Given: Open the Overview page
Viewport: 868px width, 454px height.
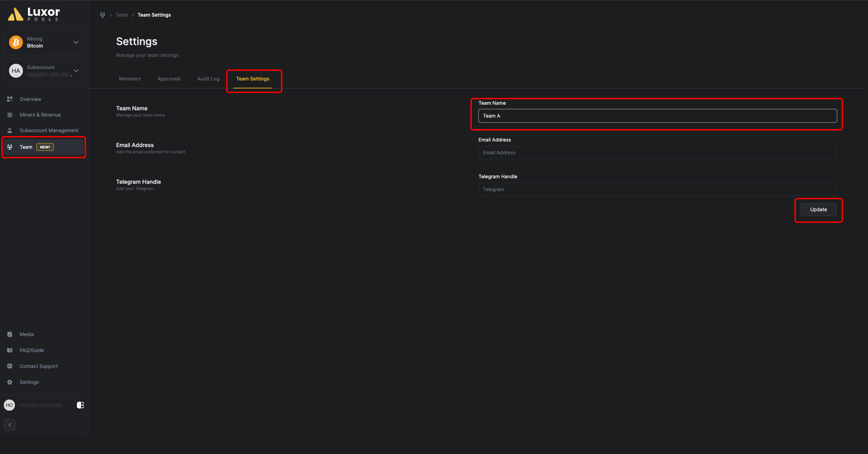Looking at the screenshot, I should click(x=30, y=99).
